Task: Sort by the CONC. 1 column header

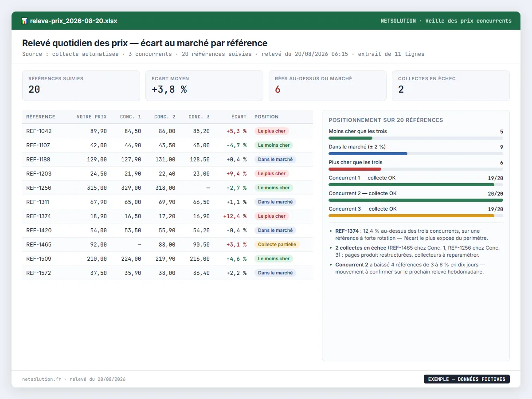Action: (131, 117)
